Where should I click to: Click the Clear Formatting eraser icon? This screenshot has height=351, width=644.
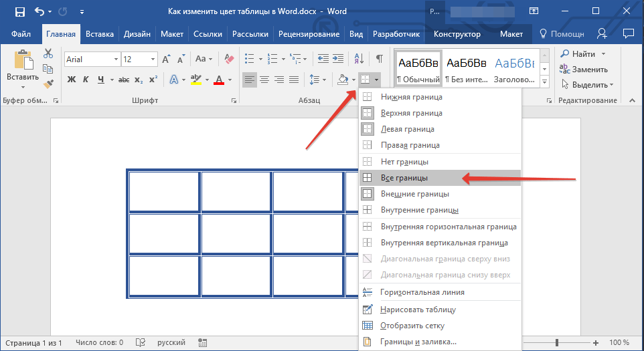coord(231,59)
